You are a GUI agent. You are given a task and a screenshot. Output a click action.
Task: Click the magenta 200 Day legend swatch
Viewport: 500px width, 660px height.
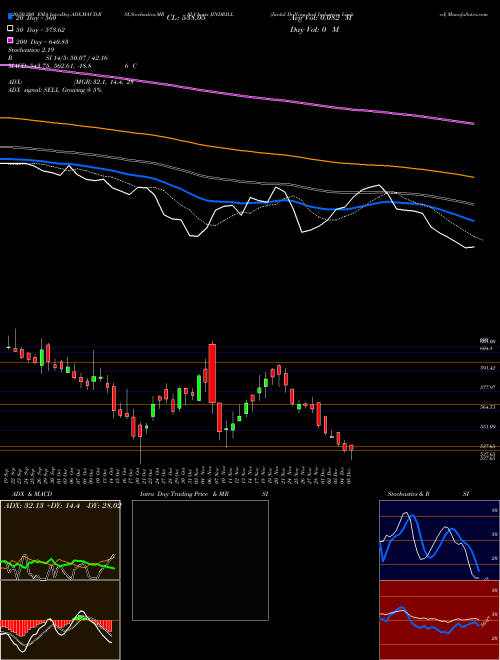coord(10,41)
